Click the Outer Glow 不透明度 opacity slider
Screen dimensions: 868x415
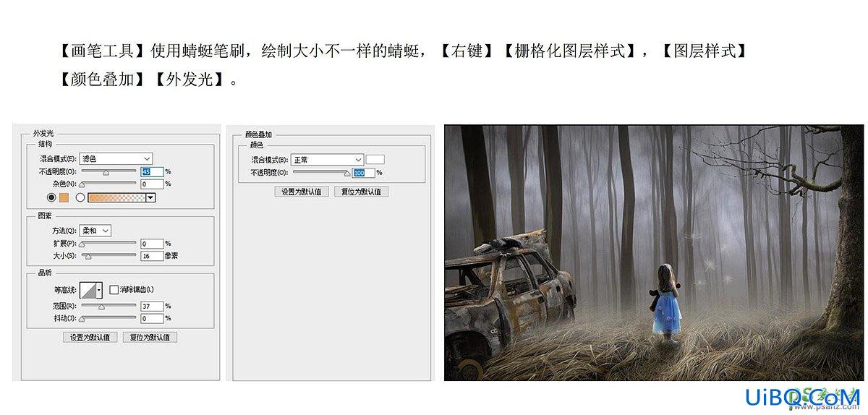click(x=108, y=172)
